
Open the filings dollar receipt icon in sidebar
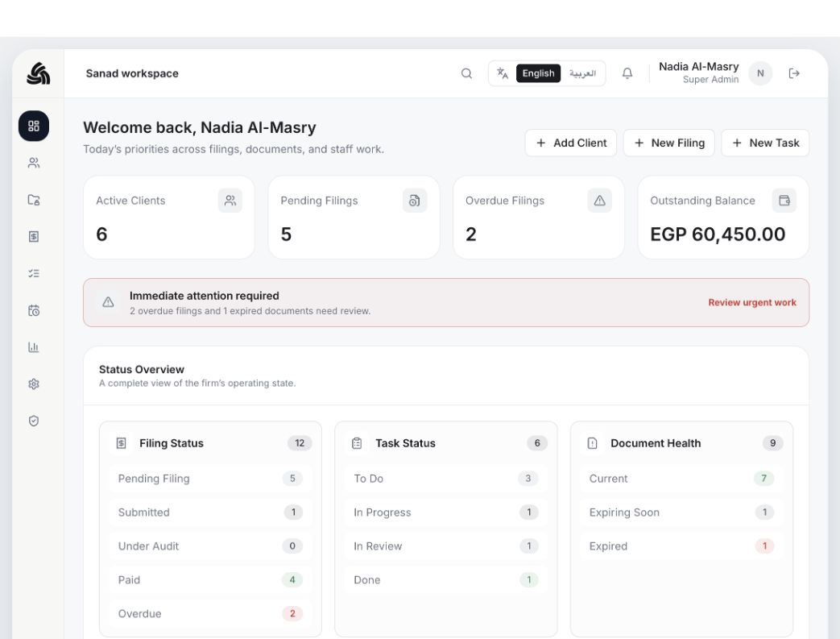(x=34, y=236)
